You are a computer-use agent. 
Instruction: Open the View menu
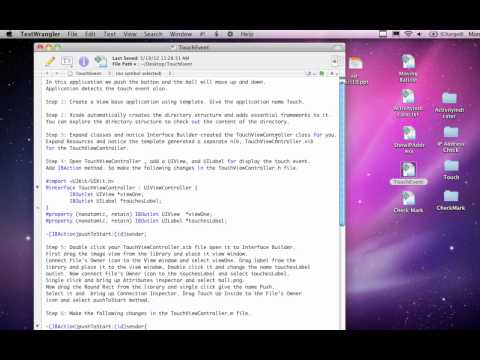[x=130, y=34]
